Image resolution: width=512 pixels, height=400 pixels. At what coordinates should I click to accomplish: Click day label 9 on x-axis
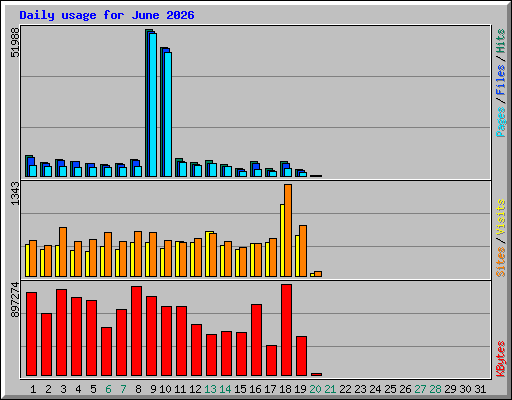(153, 389)
